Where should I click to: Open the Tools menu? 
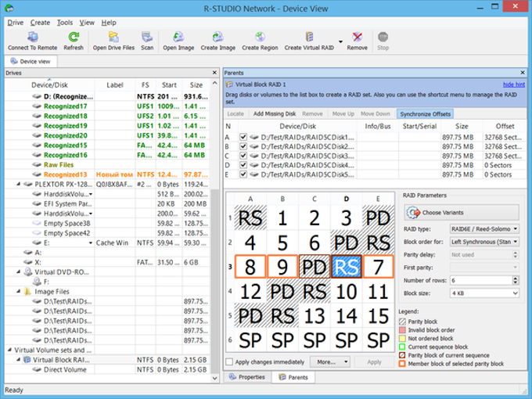coord(66,23)
